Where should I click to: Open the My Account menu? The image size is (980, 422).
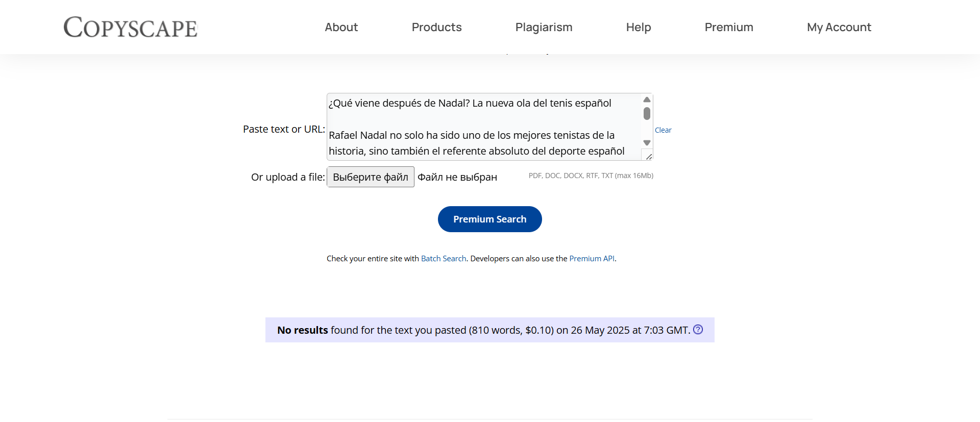(x=839, y=27)
